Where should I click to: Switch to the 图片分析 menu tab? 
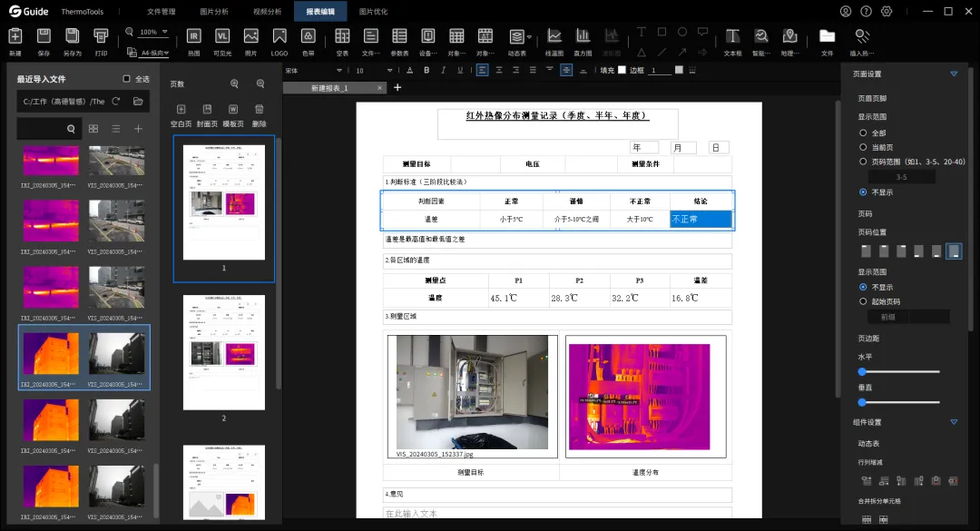(x=214, y=11)
